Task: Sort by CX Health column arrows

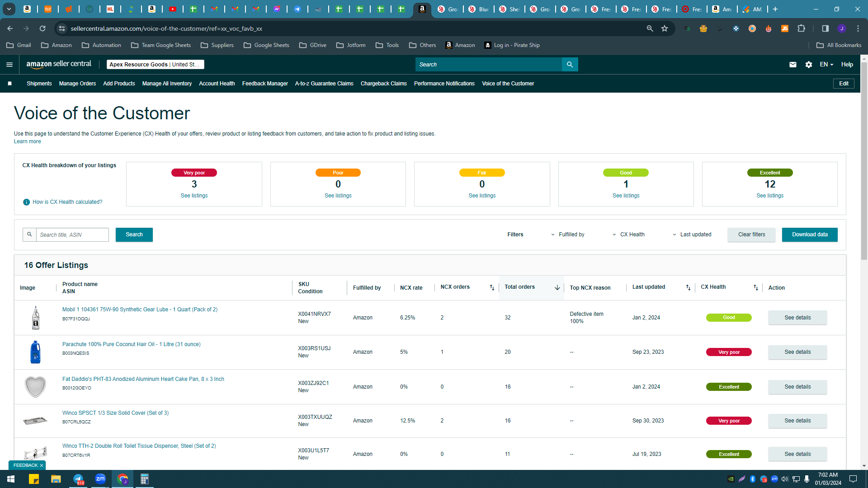Action: click(755, 287)
